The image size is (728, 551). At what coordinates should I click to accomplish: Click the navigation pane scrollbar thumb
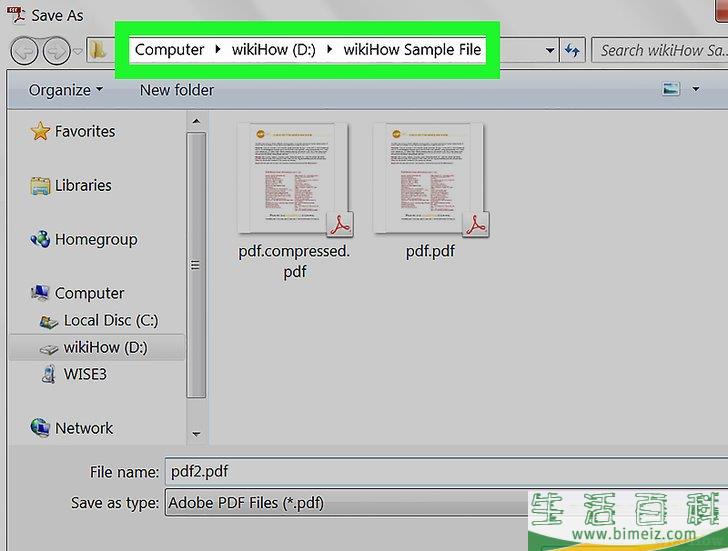(x=196, y=265)
